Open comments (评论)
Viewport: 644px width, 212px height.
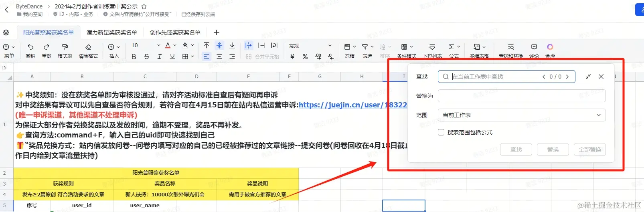(534, 50)
